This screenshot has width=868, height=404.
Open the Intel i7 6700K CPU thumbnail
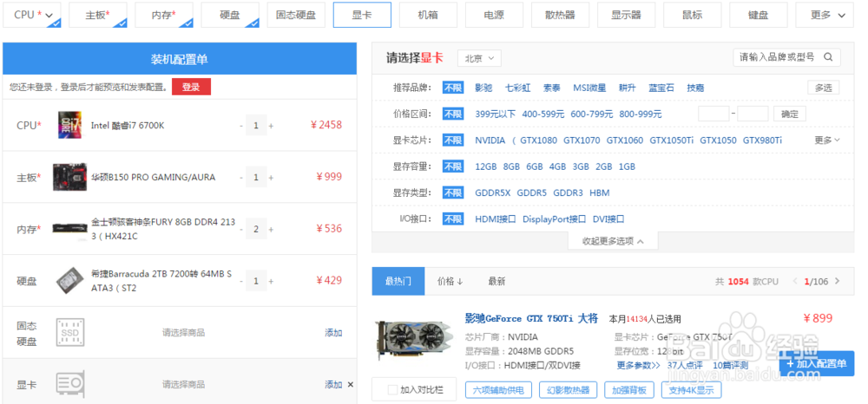pyautogui.click(x=70, y=125)
